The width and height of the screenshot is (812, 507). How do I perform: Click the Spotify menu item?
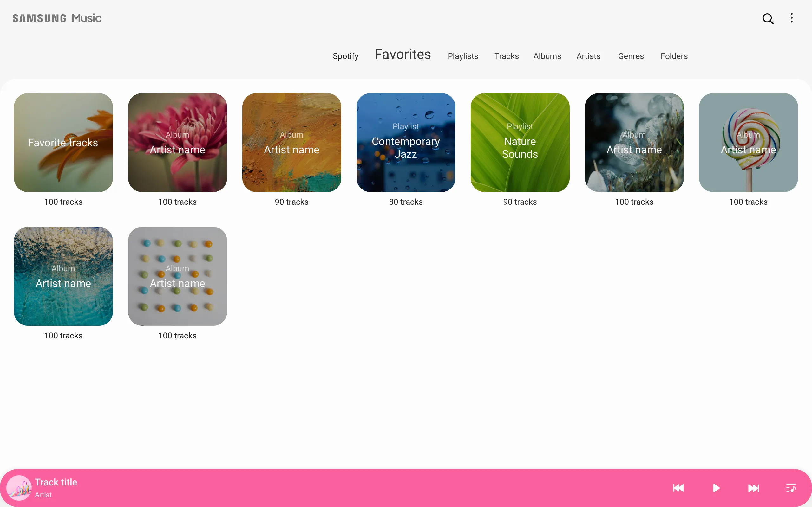pos(345,56)
